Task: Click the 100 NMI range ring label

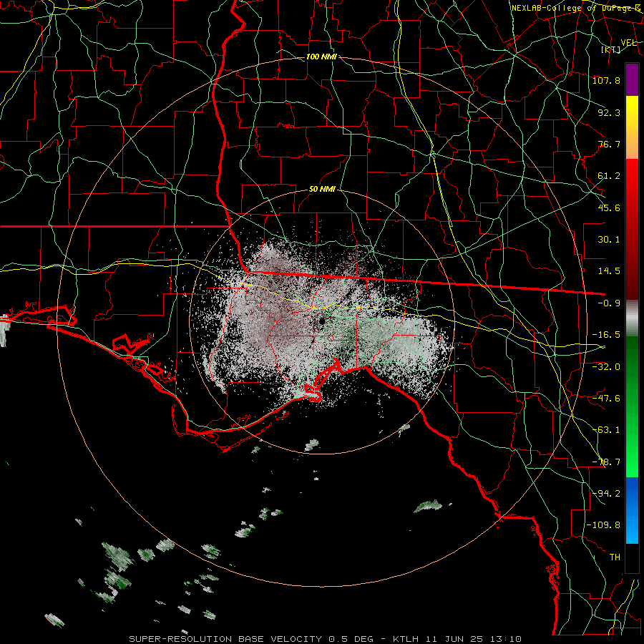Action: click(321, 57)
